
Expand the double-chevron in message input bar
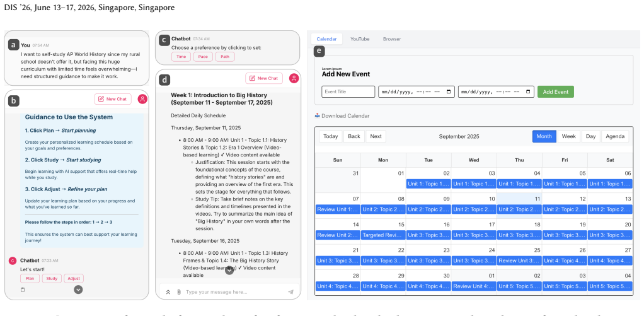click(168, 292)
